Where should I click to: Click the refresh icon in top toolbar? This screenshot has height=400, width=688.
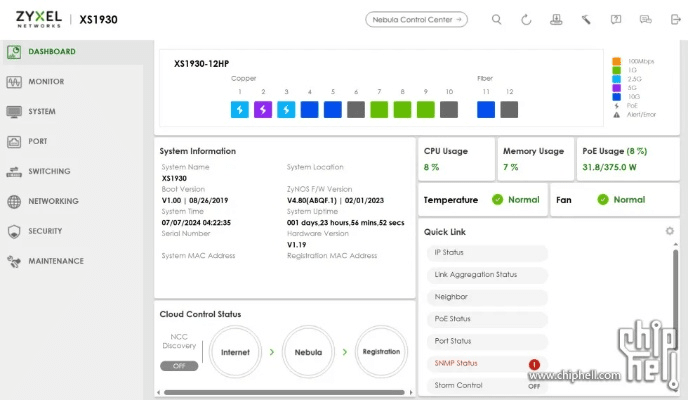pos(526,19)
